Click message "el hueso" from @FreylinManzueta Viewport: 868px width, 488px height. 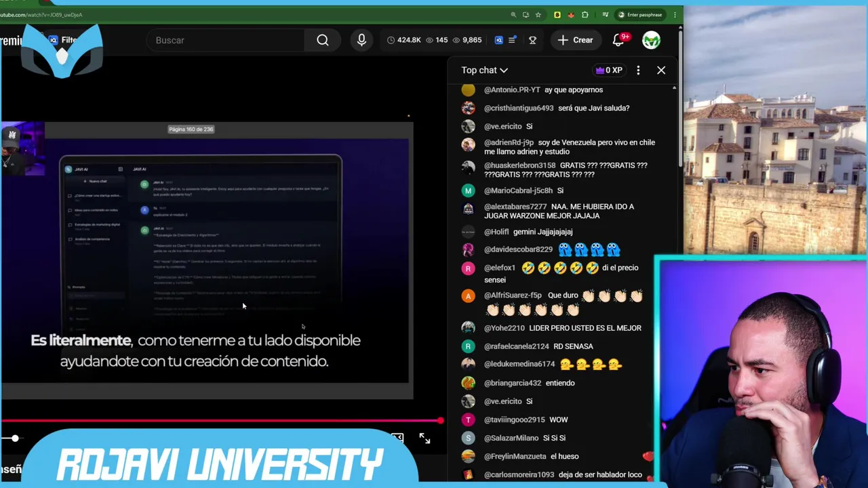564,456
